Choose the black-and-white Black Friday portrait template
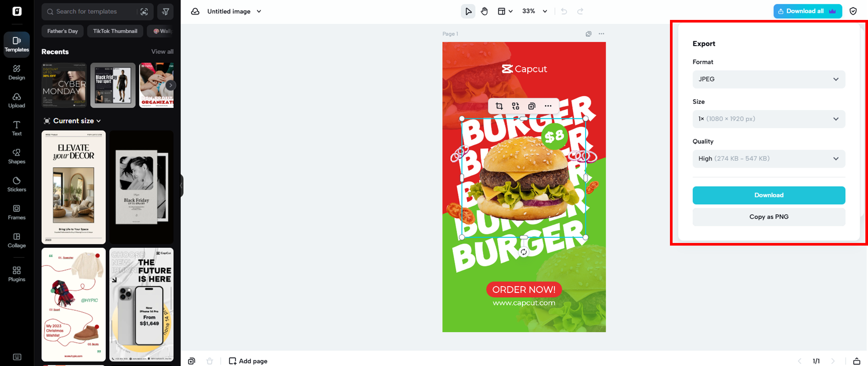868x366 pixels. pos(142,187)
